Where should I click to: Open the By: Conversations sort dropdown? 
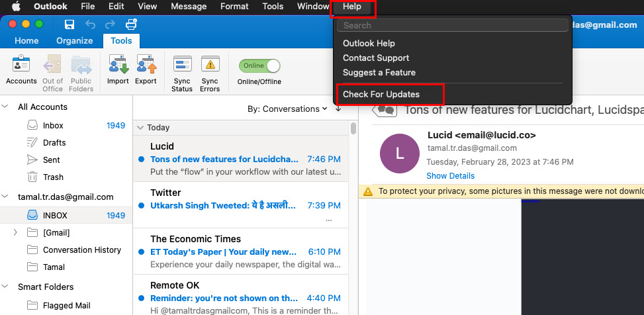click(287, 109)
